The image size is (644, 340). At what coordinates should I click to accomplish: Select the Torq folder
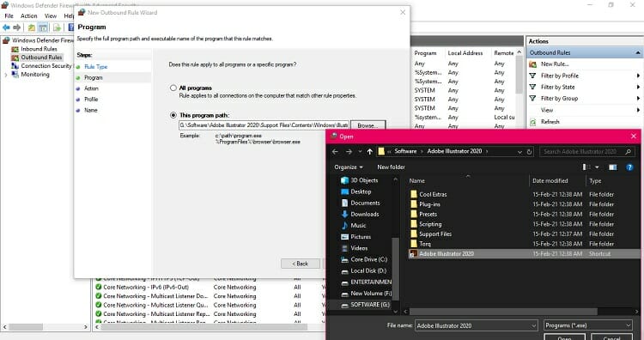(x=425, y=244)
